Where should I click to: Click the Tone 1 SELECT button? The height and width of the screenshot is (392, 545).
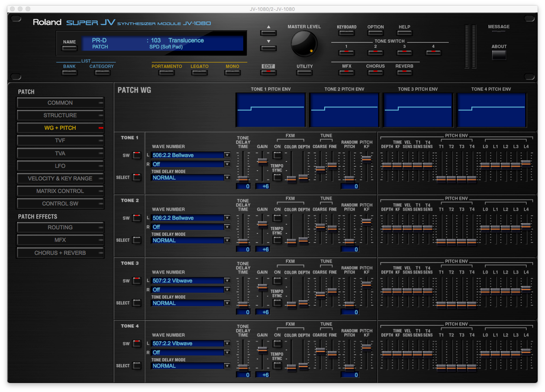pos(137,177)
